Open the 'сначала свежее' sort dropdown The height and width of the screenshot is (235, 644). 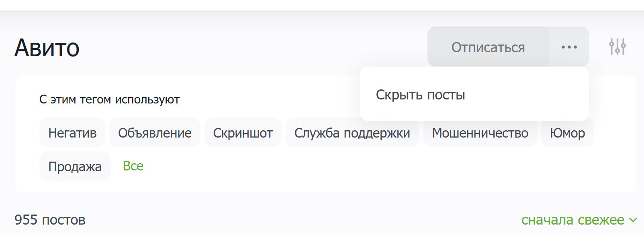tap(572, 220)
